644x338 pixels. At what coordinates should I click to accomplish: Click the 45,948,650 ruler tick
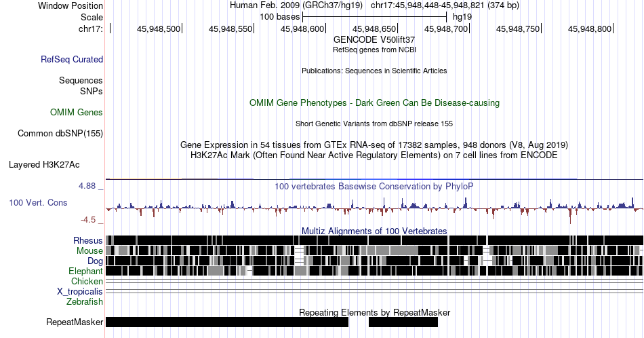[375, 29]
